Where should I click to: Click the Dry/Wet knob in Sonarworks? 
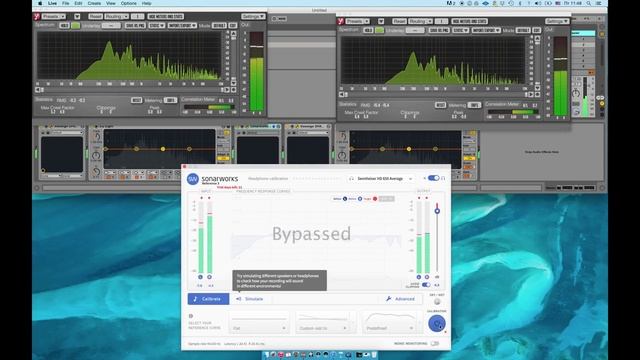[437, 302]
